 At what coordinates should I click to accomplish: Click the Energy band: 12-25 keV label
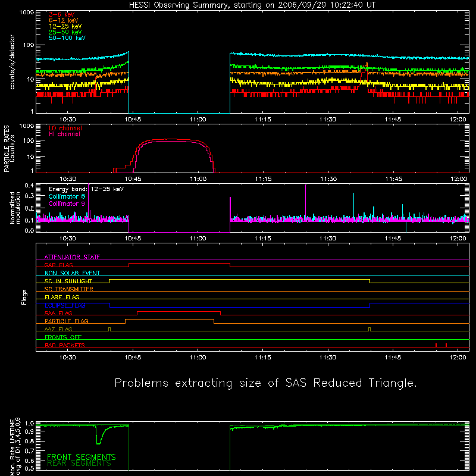point(86,189)
